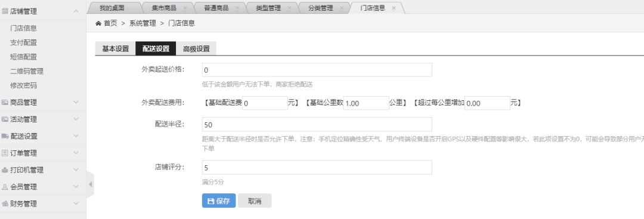Open 二维码管理 in the sidebar
This screenshot has height=219, width=644.
(27, 72)
